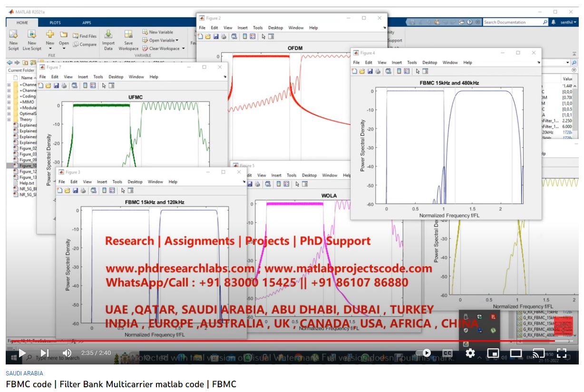The image size is (584, 392).
Task: Open Tools menu in Figure 4 window
Action: pyautogui.click(x=411, y=63)
